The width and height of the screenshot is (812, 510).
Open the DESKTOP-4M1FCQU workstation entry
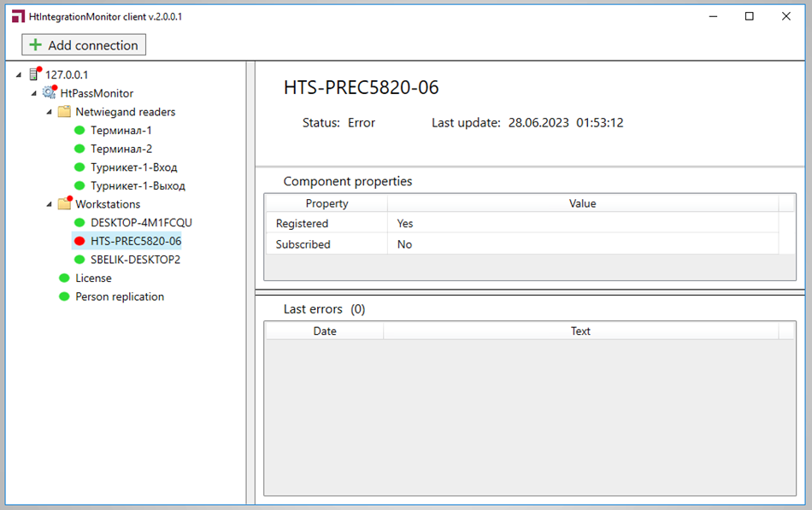(x=141, y=223)
